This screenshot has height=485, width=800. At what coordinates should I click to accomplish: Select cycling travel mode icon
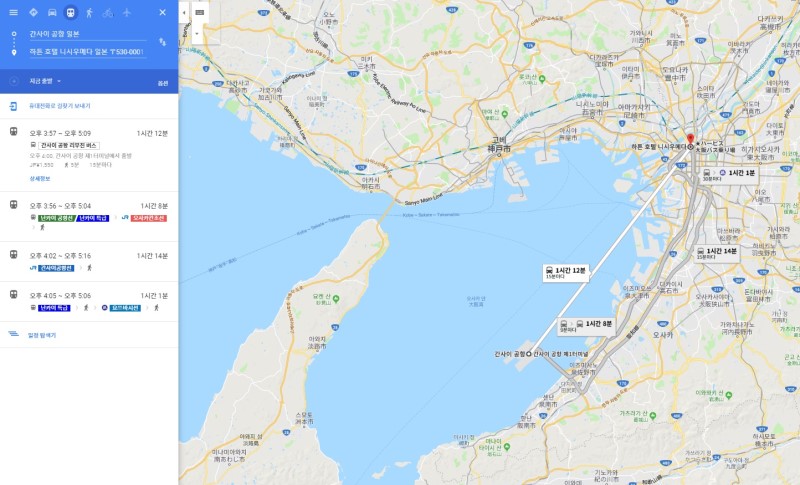click(x=108, y=12)
